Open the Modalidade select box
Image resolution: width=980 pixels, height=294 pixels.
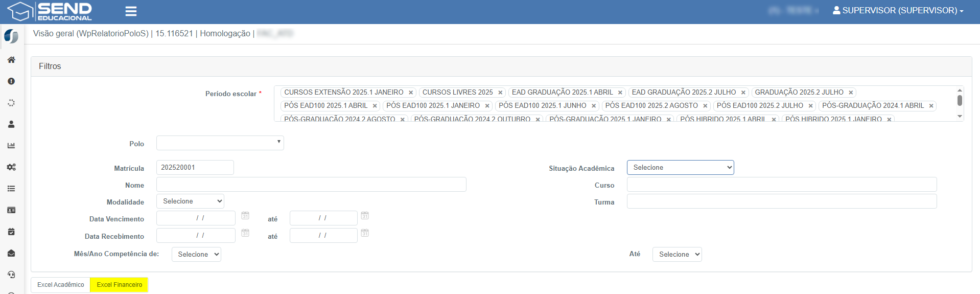(190, 201)
